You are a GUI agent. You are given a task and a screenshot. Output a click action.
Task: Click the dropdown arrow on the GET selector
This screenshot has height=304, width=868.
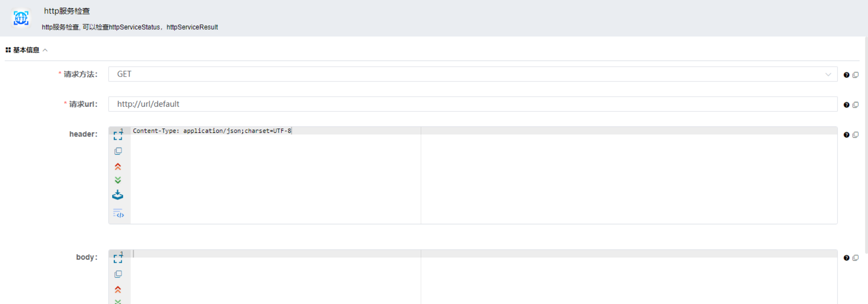[829, 74]
